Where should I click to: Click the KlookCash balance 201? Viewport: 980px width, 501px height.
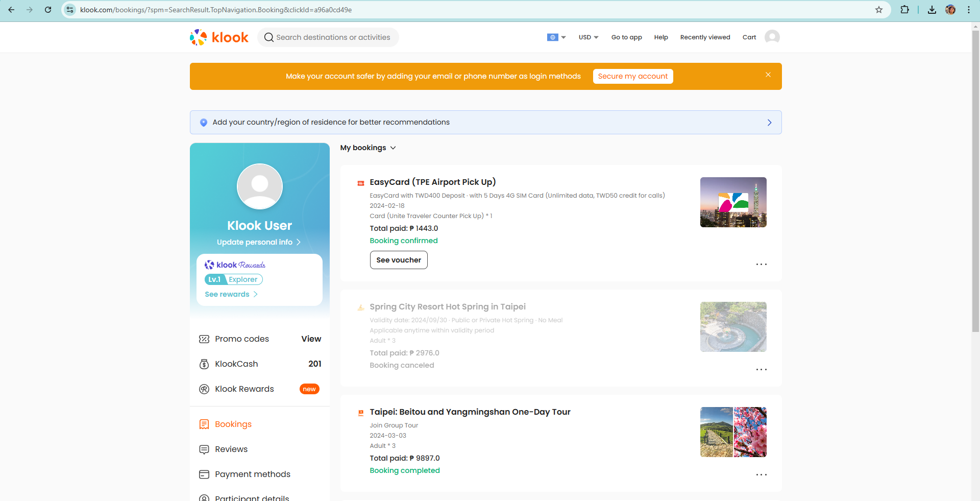coord(315,364)
